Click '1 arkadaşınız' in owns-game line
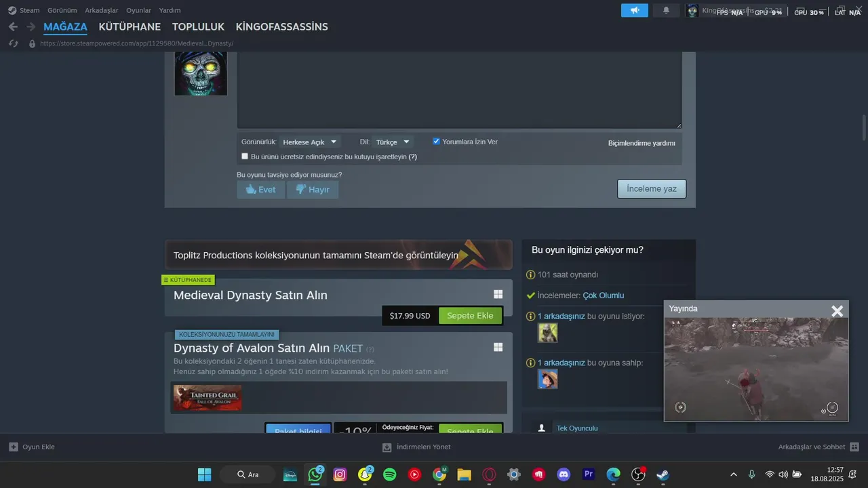 pyautogui.click(x=561, y=363)
